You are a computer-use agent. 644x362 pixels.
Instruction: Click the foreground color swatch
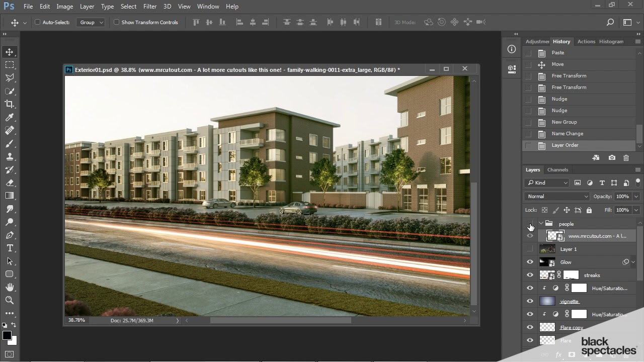pos(7,335)
